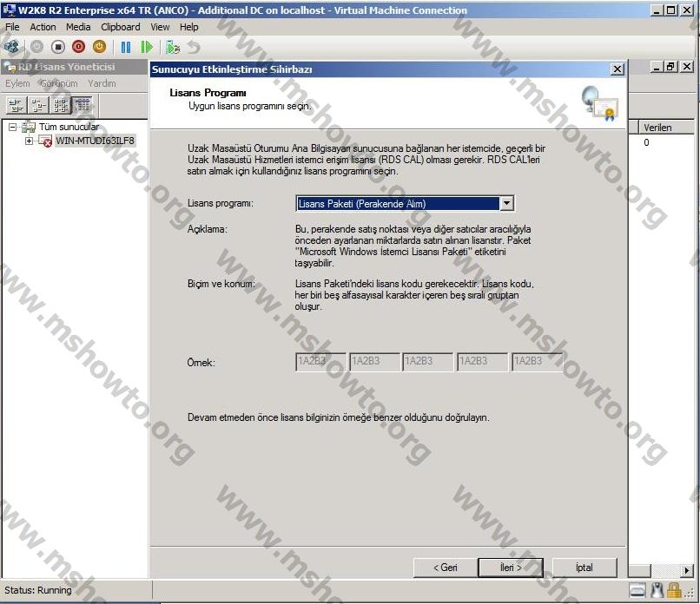
Task: Open the Görünüm menu
Action: click(58, 83)
